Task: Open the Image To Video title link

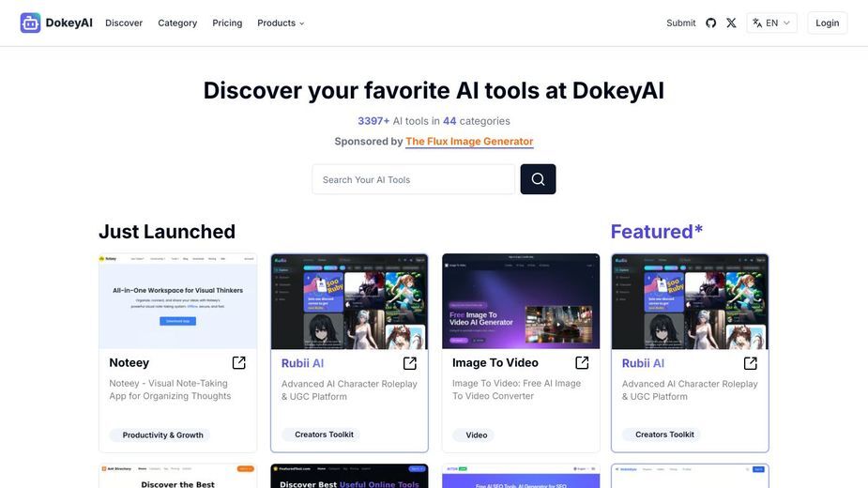Action: (x=495, y=363)
